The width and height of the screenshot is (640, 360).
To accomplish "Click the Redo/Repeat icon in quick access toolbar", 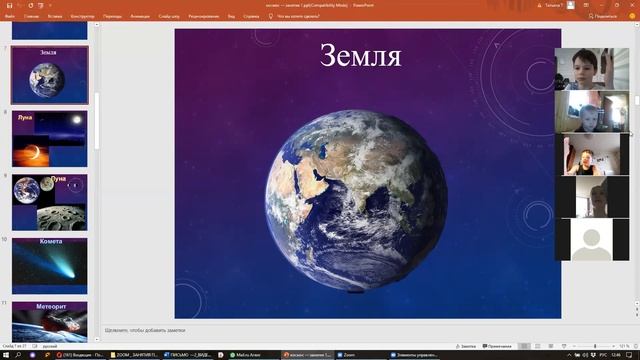I will point(31,6).
